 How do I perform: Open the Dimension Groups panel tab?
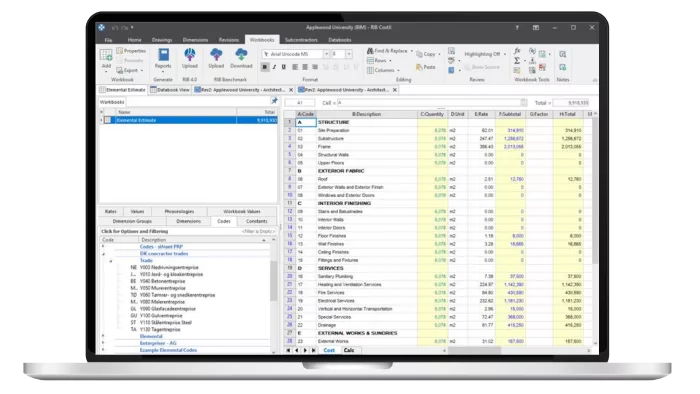point(132,221)
